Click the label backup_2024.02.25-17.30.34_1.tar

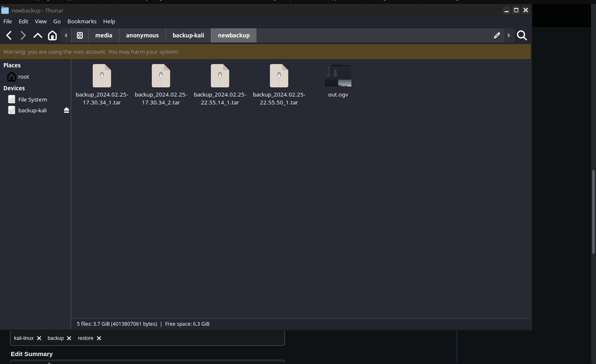[x=102, y=99]
